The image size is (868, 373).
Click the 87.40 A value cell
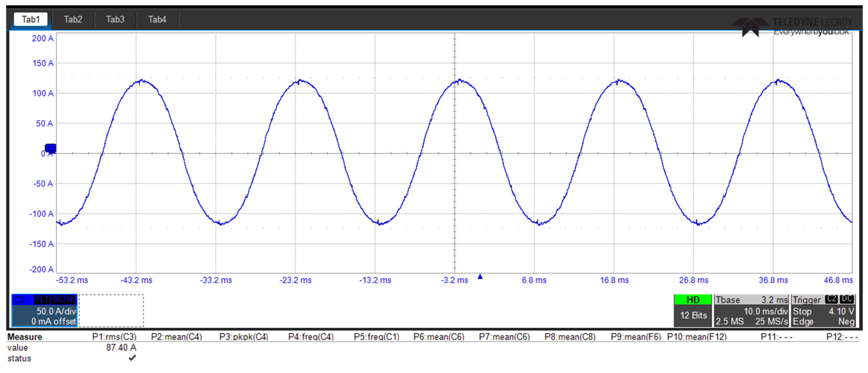pos(121,347)
